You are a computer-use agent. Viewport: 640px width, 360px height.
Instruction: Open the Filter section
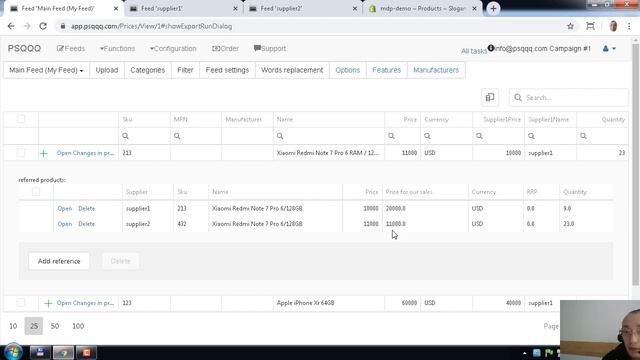pyautogui.click(x=185, y=70)
